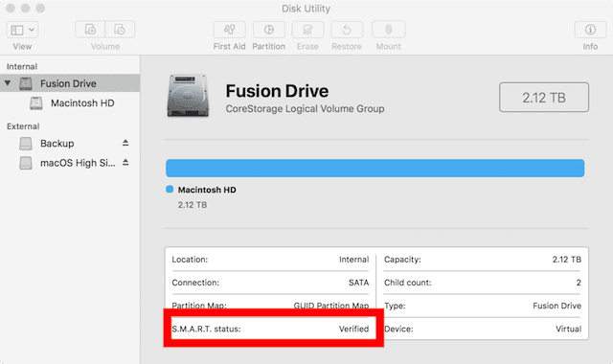Image resolution: width=613 pixels, height=364 pixels.
Task: Collapse the Fusion Drive disclosure triangle
Action: pyautogui.click(x=8, y=83)
